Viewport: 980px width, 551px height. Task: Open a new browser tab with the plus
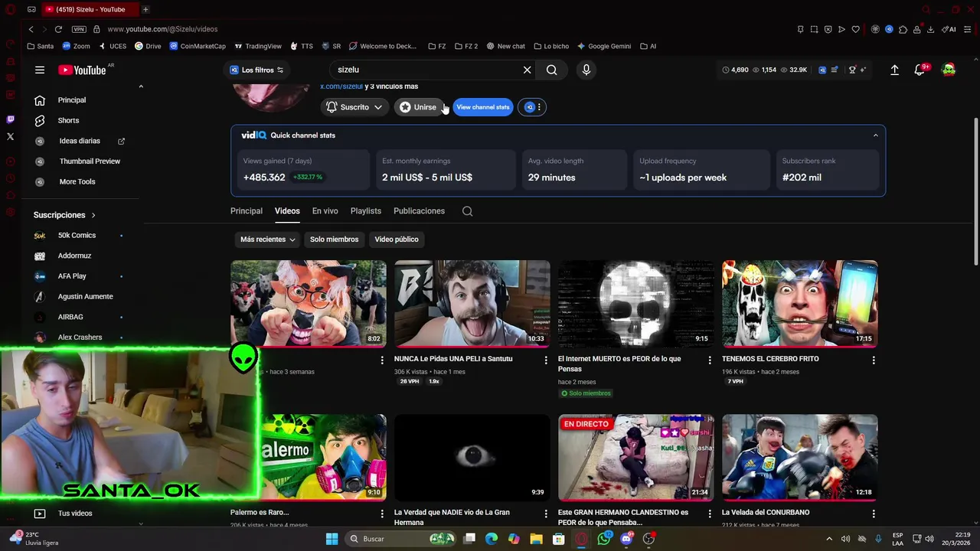tap(145, 9)
